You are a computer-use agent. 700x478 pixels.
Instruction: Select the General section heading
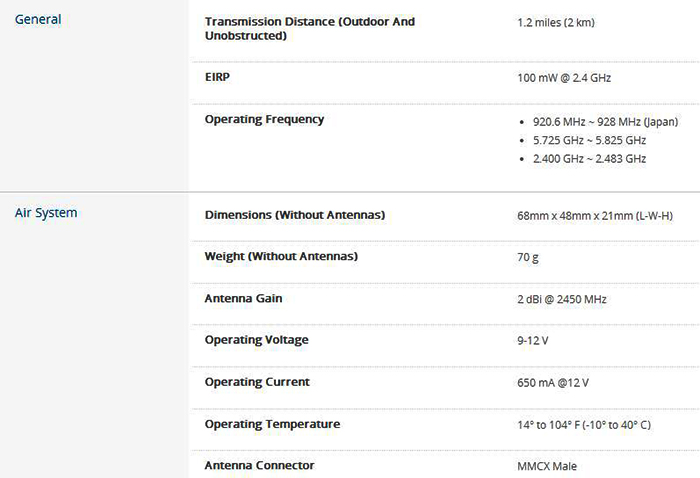coord(38,20)
